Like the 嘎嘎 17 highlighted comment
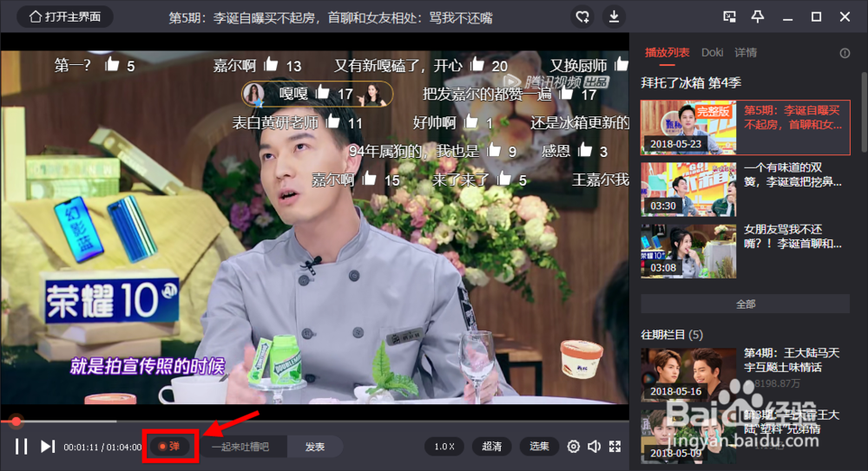 pyautogui.click(x=323, y=93)
